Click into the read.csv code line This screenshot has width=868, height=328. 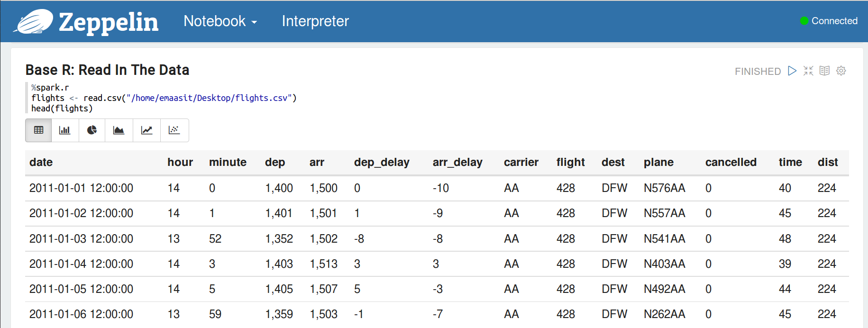pos(164,98)
